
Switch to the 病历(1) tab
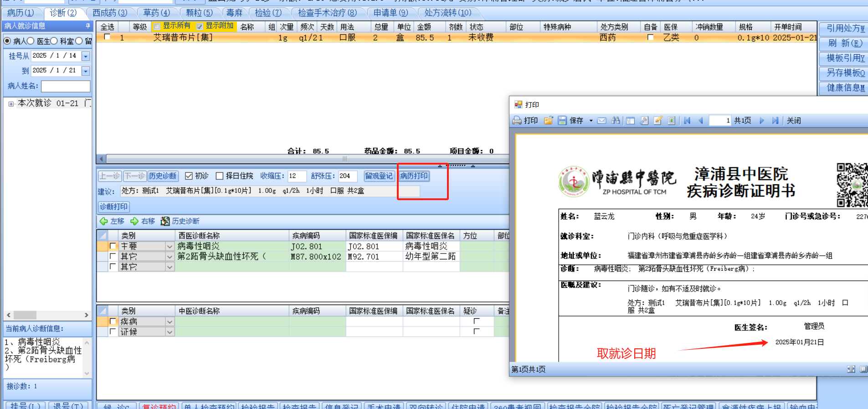(21, 13)
